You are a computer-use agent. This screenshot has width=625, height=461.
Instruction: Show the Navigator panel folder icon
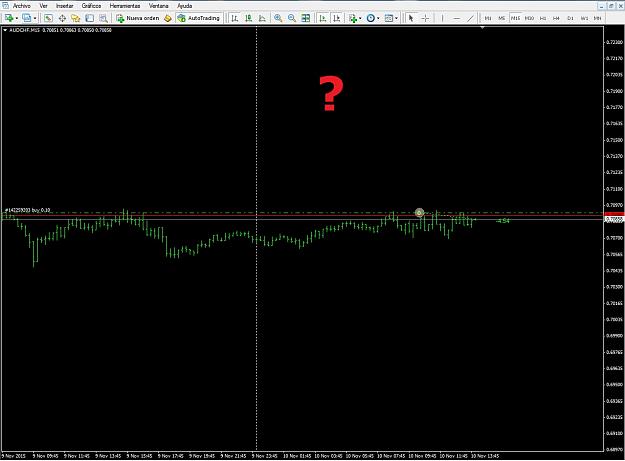click(76, 18)
